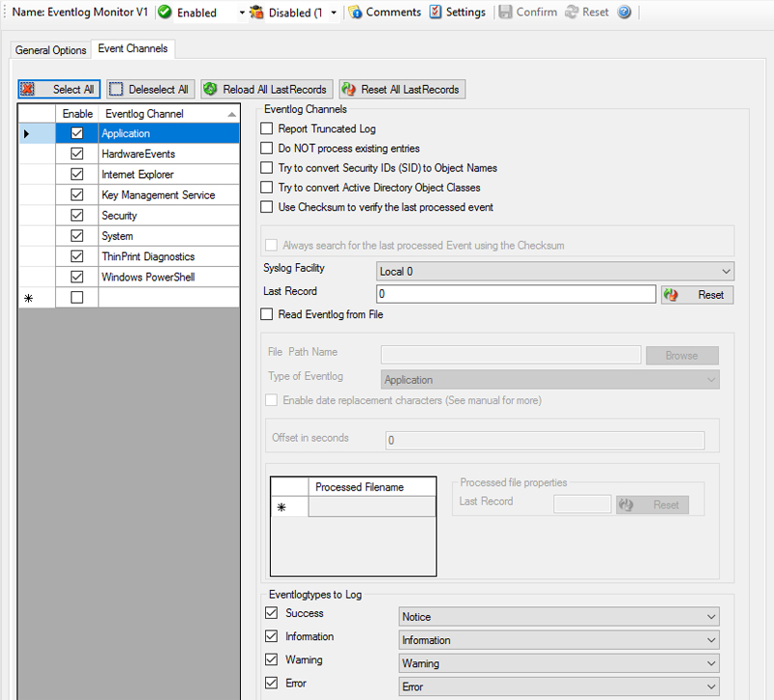Uncheck the Internet Explorer channel
The image size is (774, 700).
click(x=77, y=175)
